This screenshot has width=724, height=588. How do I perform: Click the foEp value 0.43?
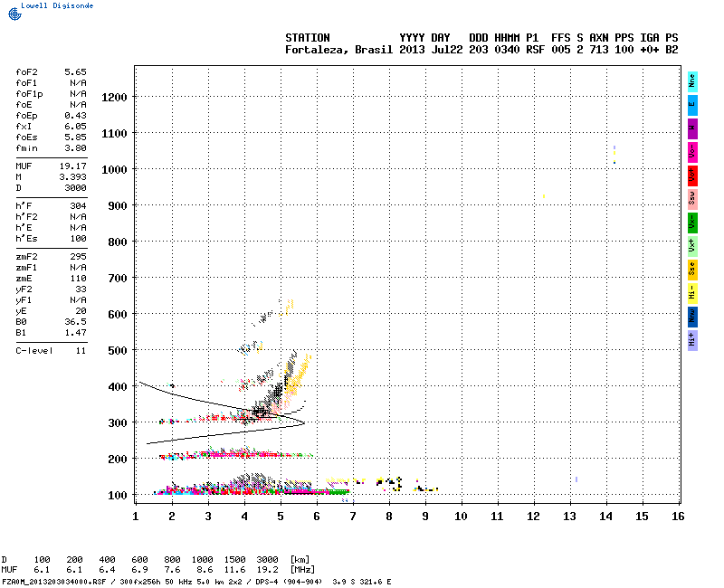click(75, 116)
